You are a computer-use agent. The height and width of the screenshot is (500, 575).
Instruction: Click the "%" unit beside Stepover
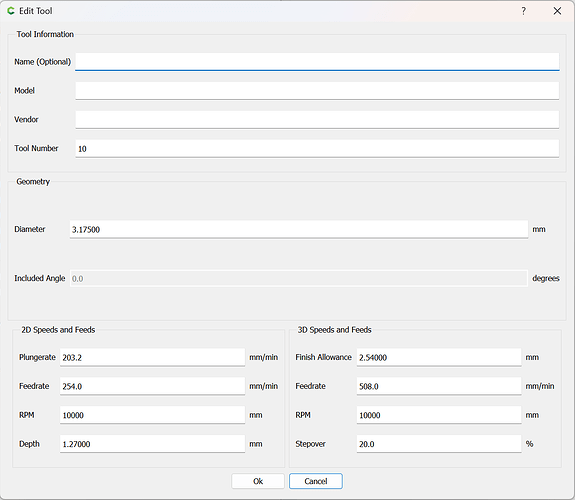(x=529, y=444)
